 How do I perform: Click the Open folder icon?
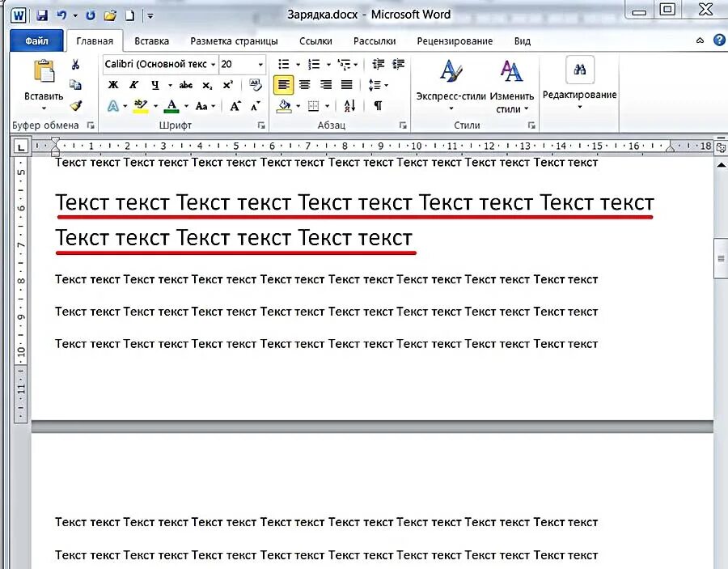(x=110, y=15)
